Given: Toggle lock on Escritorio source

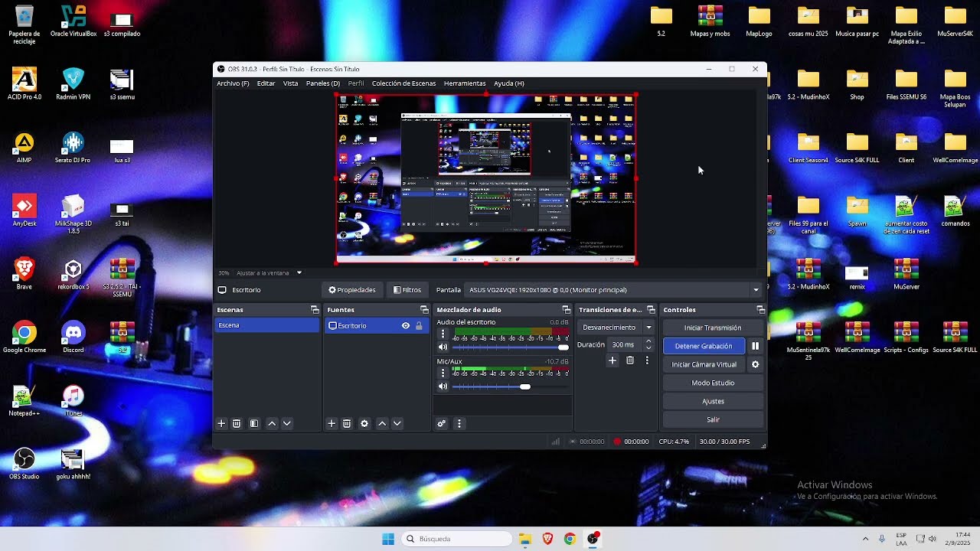Looking at the screenshot, I should click(419, 326).
